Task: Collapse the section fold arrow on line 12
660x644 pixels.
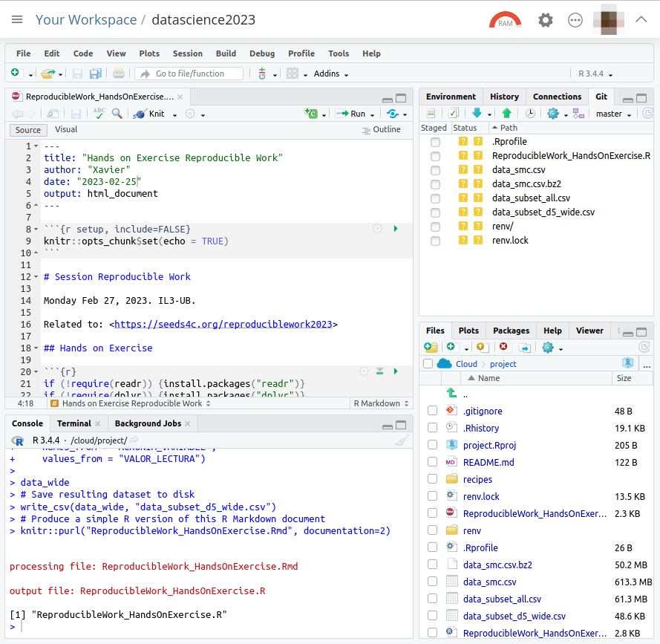Action: [36, 277]
